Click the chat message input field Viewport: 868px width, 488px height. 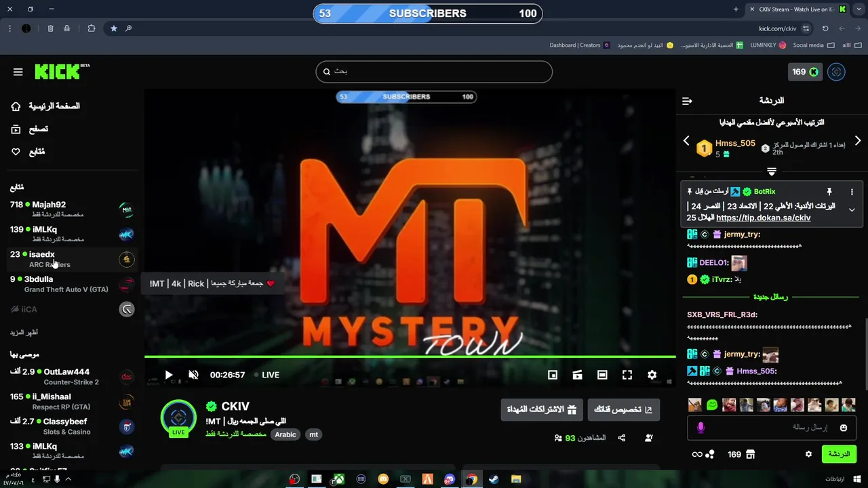[x=772, y=428]
